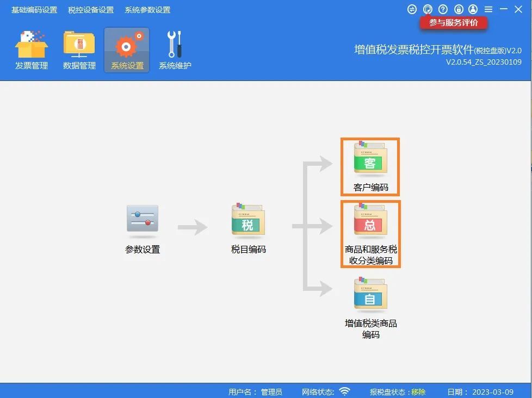Image resolution: width=532 pixels, height=398 pixels.
Task: Select the 系统设置 gear icon
Action: coord(127,50)
